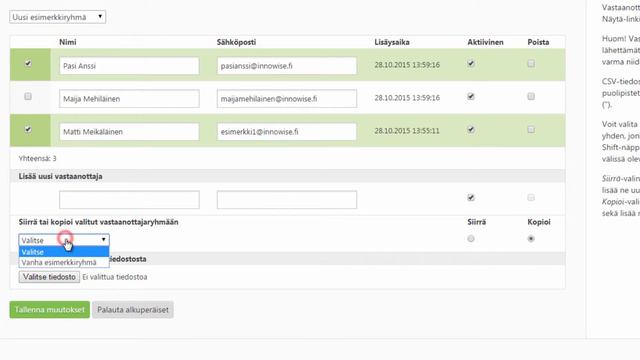Edit the name field Maija Mehiläinen

[x=129, y=99]
